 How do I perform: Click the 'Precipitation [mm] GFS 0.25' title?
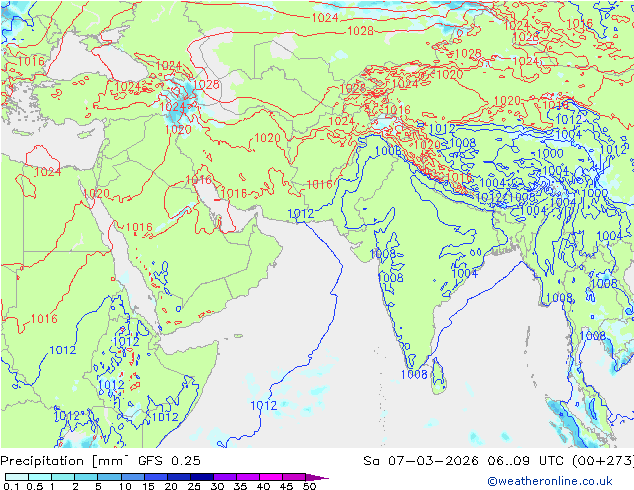click(x=100, y=461)
